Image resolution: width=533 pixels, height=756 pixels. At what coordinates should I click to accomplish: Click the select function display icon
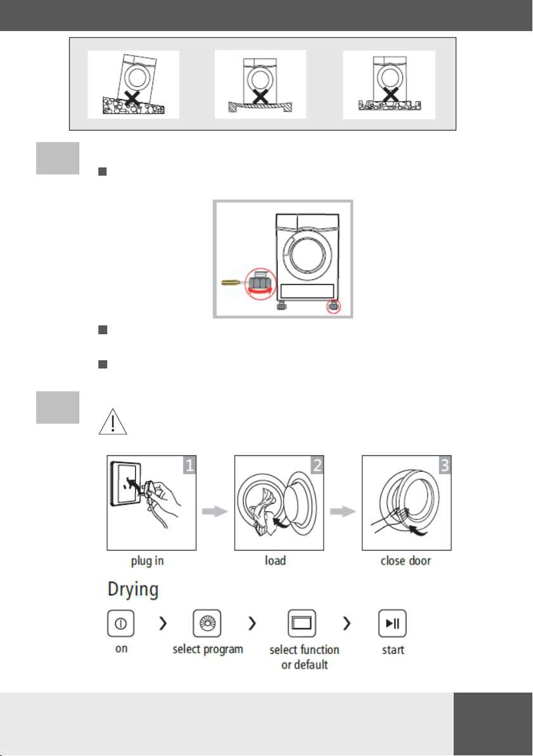point(302,623)
